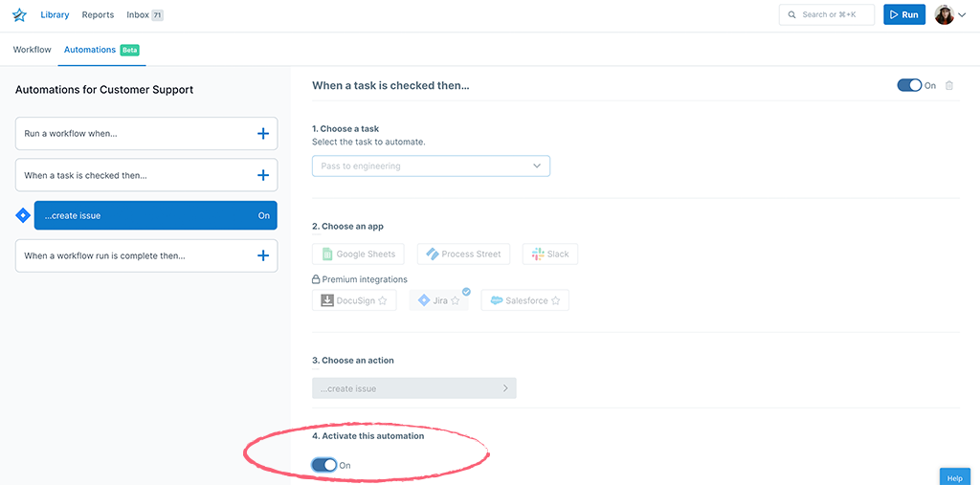This screenshot has width=980, height=485.
Task: Click the 'Automations for Customer Support' heading
Action: [x=104, y=90]
